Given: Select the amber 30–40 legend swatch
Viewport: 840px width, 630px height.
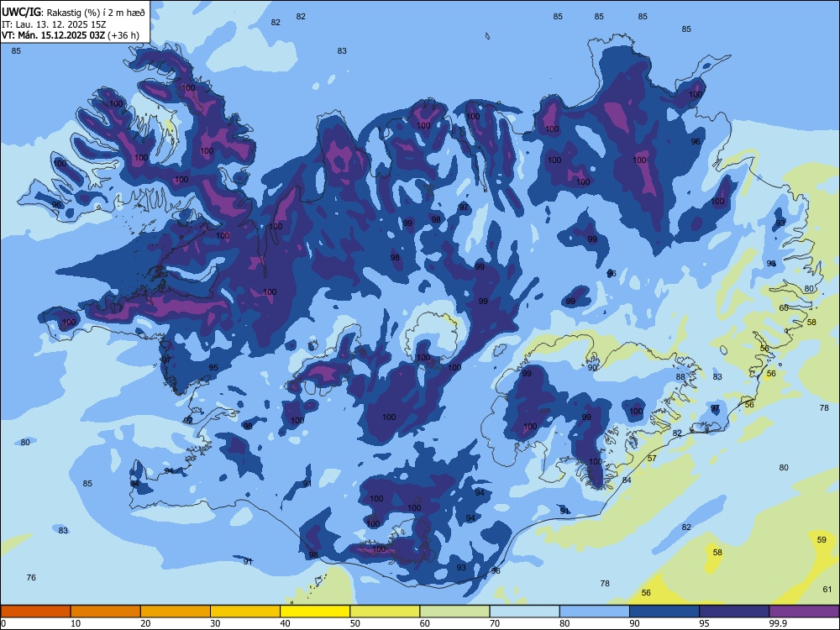Looking at the screenshot, I should [245, 612].
